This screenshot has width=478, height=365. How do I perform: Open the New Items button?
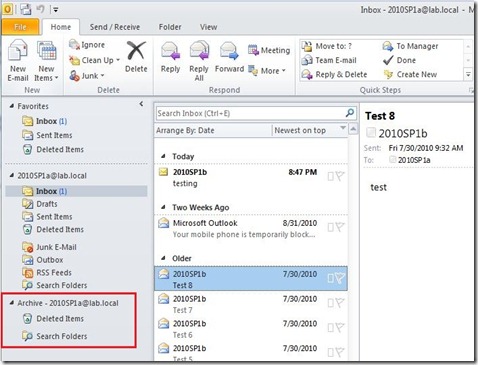pyautogui.click(x=46, y=61)
